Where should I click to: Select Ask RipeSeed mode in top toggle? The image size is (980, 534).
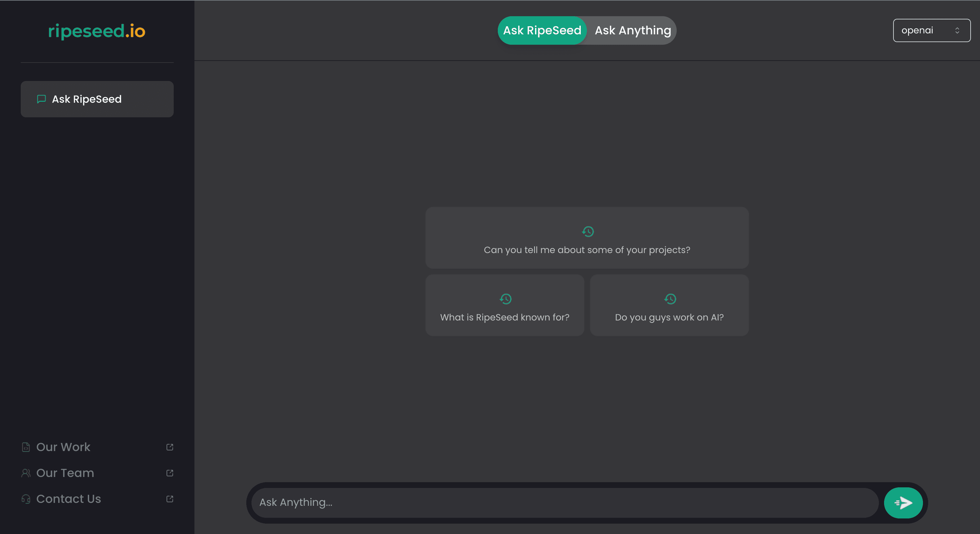(x=542, y=30)
